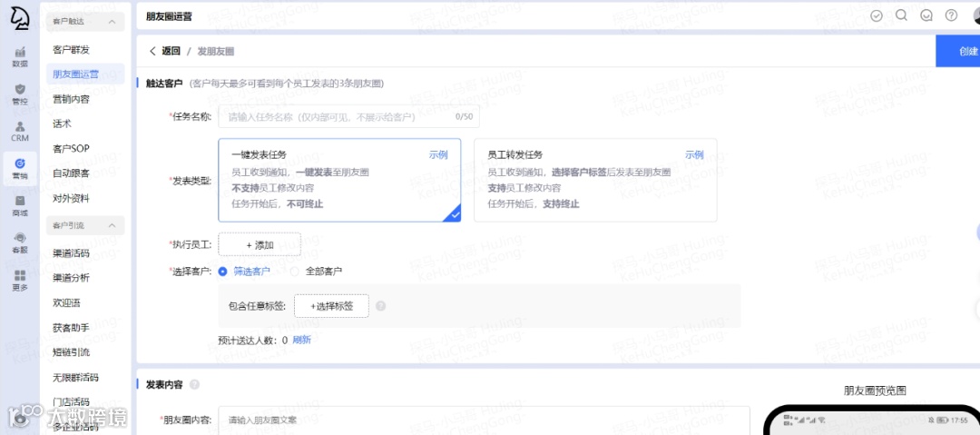Screen dimensions: 980x435
Task: Select the 全部客户 radio button
Action: [295, 272]
